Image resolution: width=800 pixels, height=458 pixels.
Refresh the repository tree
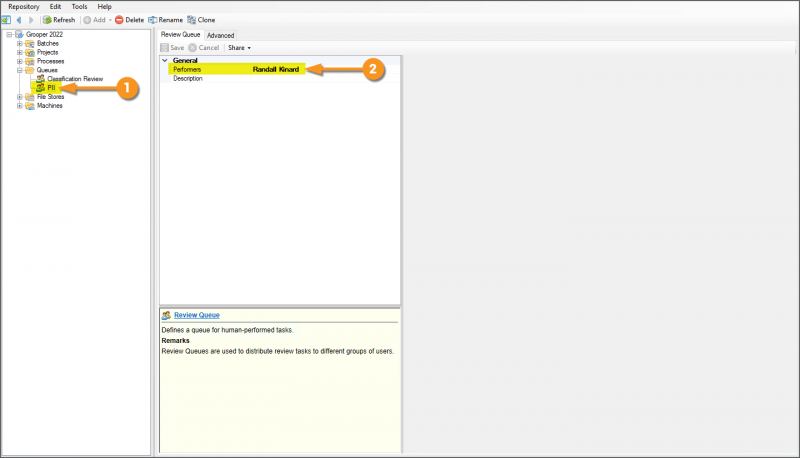pos(59,20)
